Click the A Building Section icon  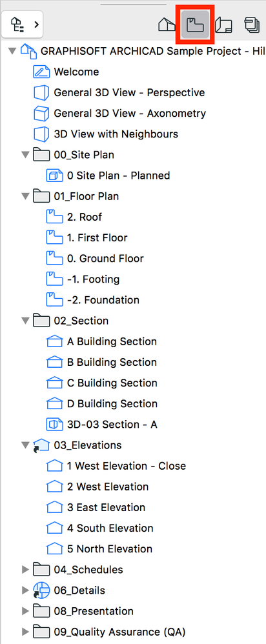55,341
